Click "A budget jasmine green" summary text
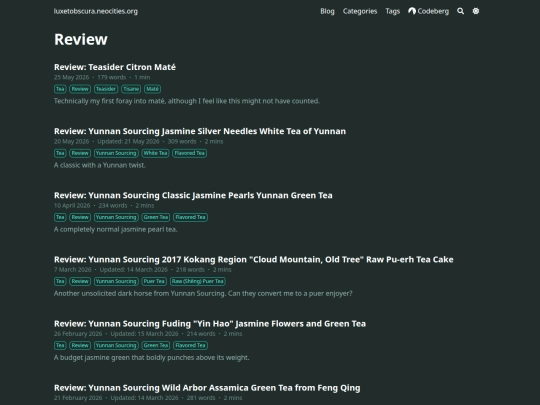Image resolution: width=540 pixels, height=405 pixels. 151,358
